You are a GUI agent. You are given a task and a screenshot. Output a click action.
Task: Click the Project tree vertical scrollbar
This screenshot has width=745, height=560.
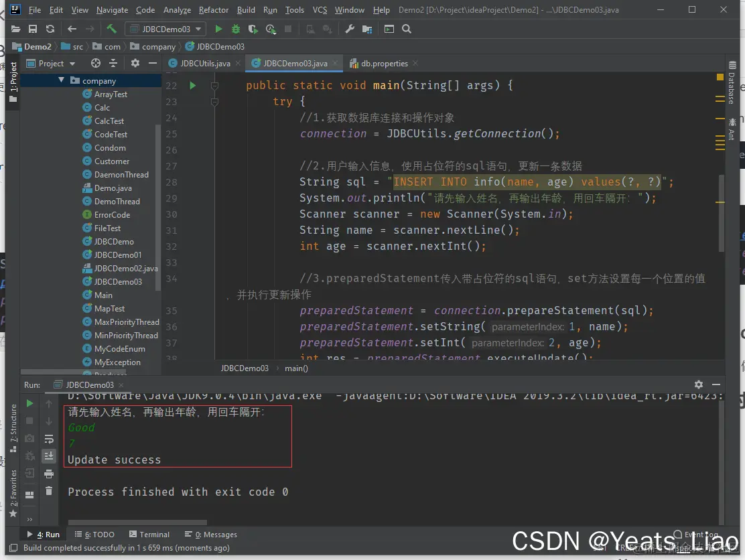pyautogui.click(x=157, y=207)
